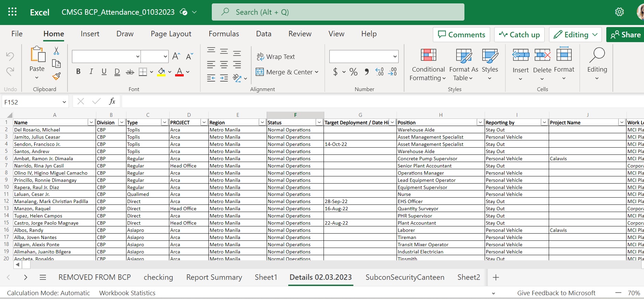Image resolution: width=644 pixels, height=299 pixels.
Task: Open the Status column filter arrow
Action: [319, 122]
